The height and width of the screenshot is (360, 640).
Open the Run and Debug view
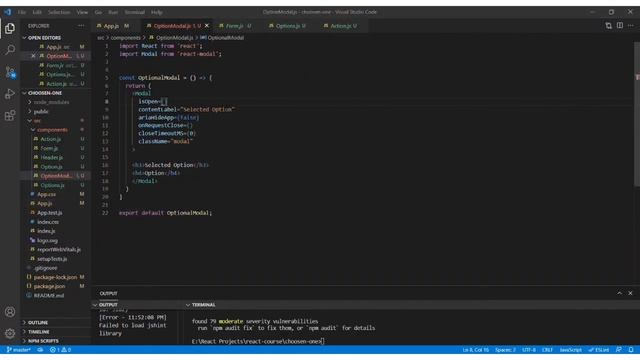[x=10, y=94]
